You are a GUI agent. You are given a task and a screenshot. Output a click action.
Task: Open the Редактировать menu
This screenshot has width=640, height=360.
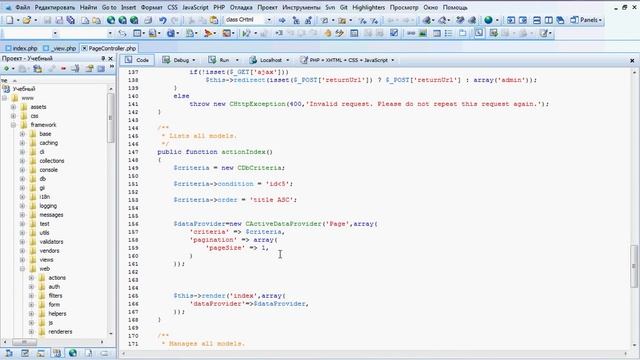[x=55, y=7]
